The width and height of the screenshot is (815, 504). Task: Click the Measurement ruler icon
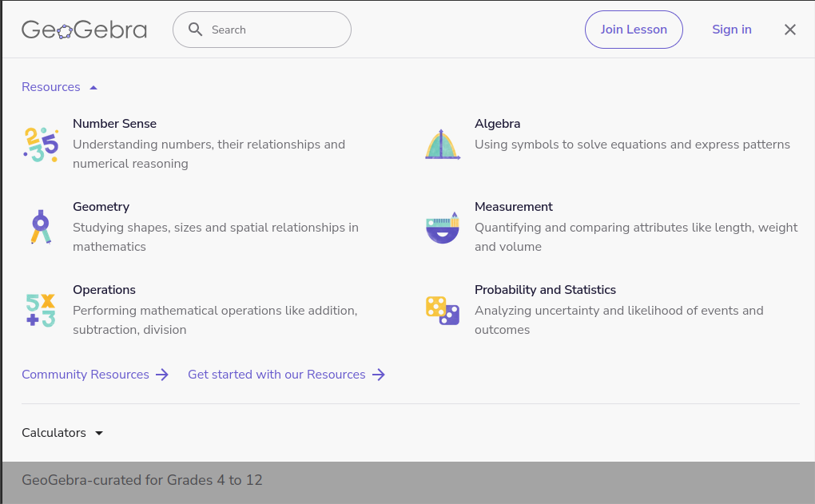point(443,227)
